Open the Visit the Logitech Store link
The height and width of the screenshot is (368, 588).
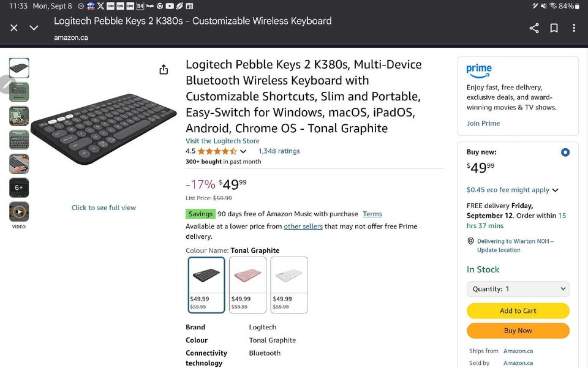point(222,141)
